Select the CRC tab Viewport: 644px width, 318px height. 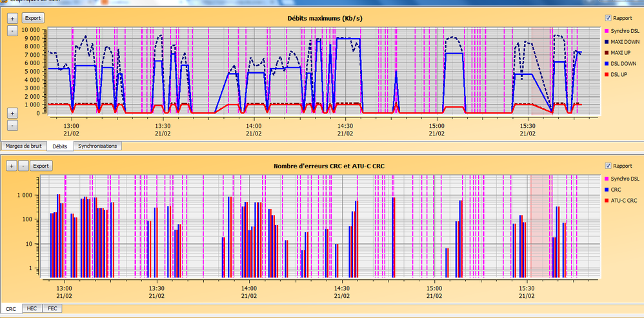11,308
